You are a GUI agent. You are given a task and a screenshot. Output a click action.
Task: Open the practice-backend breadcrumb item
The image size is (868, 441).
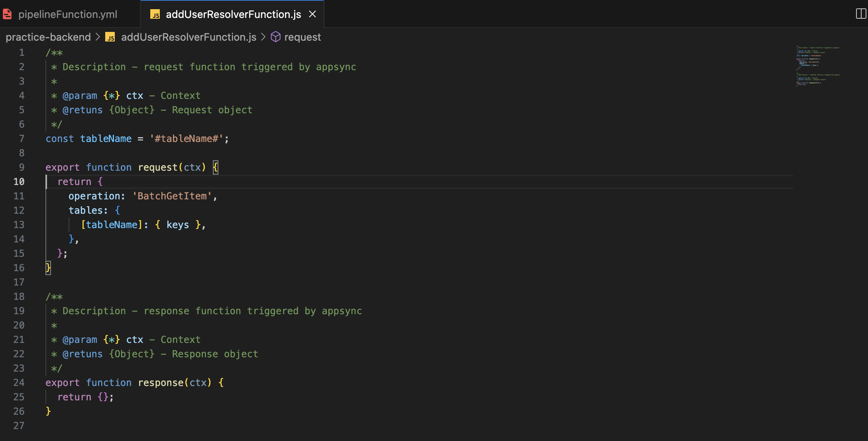48,37
